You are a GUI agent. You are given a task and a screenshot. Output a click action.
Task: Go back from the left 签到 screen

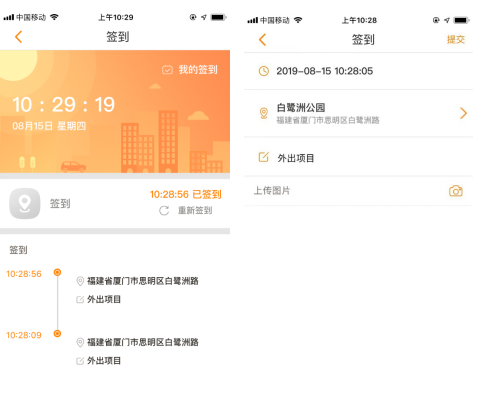tap(19, 37)
